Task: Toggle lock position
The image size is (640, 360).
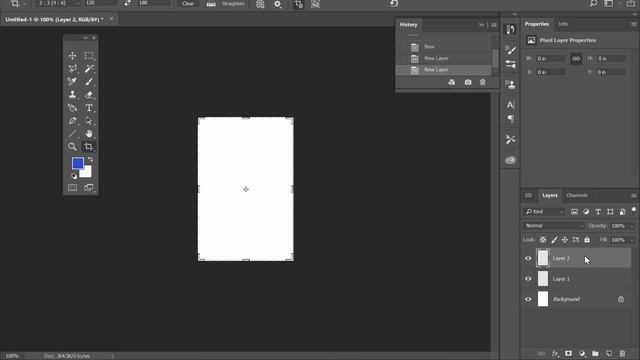Action: 564,240
